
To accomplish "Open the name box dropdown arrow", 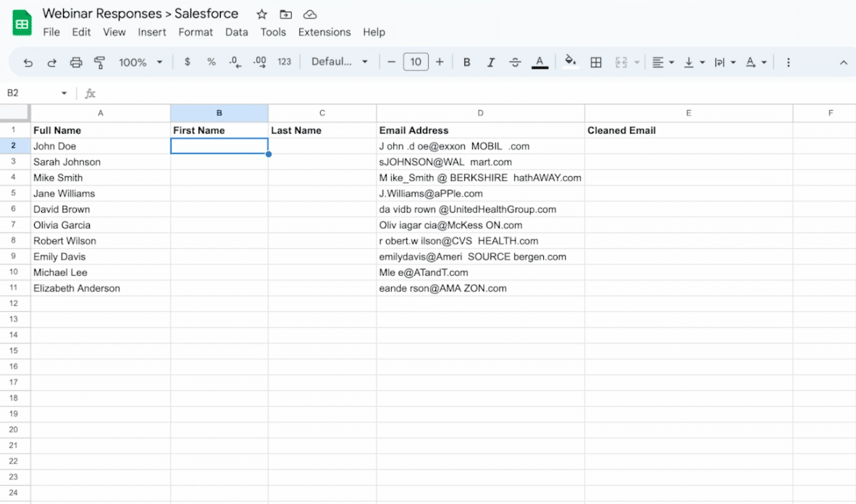I will (x=64, y=93).
